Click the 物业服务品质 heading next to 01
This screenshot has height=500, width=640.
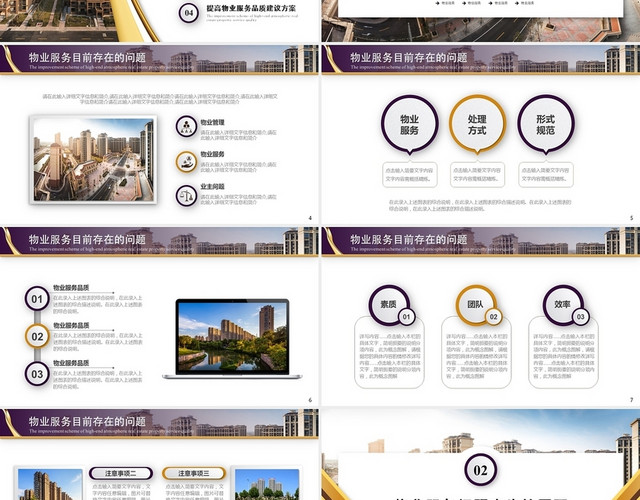(x=71, y=288)
